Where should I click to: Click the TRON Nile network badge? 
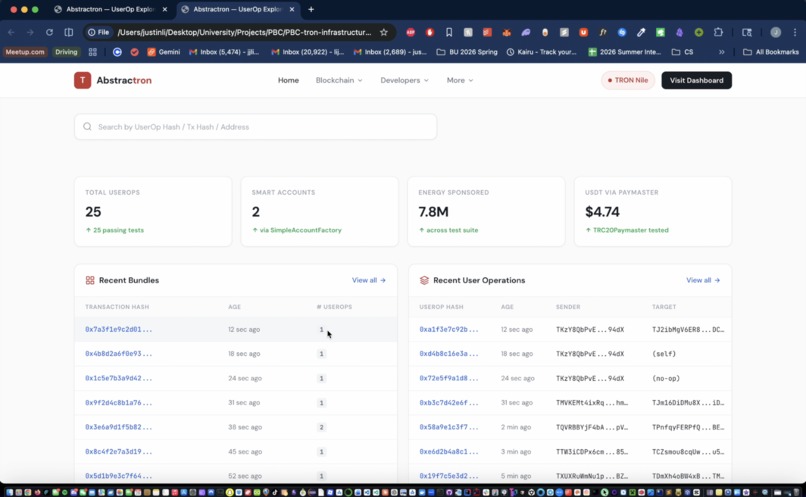(628, 80)
